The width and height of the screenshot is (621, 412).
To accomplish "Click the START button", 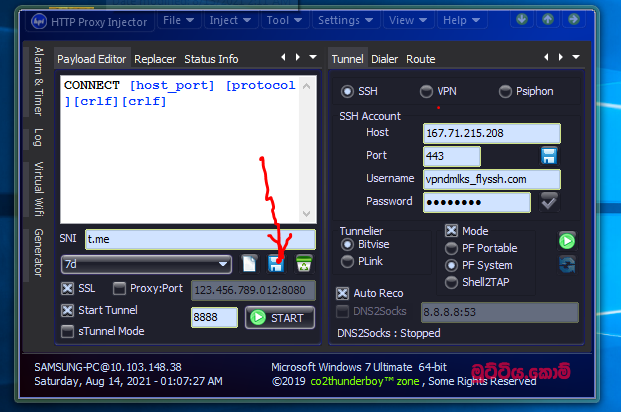I will pos(280,318).
